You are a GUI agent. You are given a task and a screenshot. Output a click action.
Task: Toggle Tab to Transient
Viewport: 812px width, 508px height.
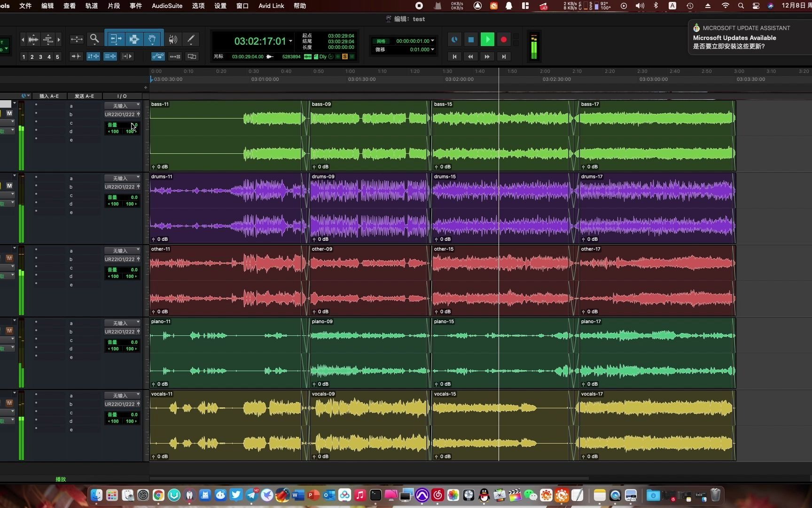pyautogui.click(x=76, y=56)
